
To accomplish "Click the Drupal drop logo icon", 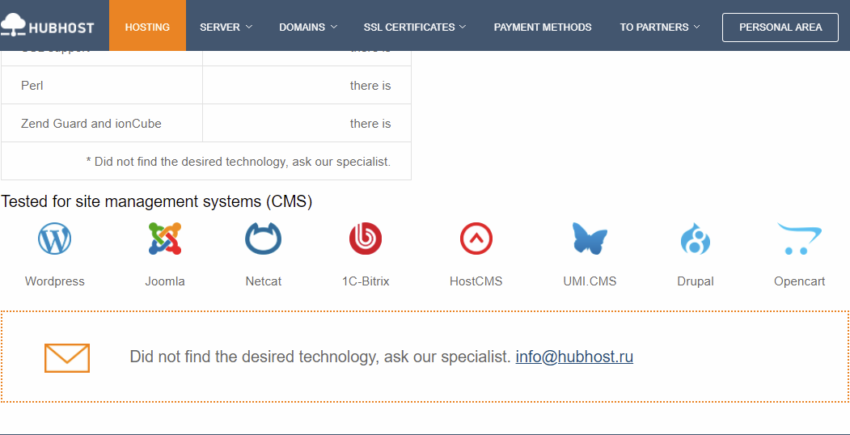I will [695, 239].
